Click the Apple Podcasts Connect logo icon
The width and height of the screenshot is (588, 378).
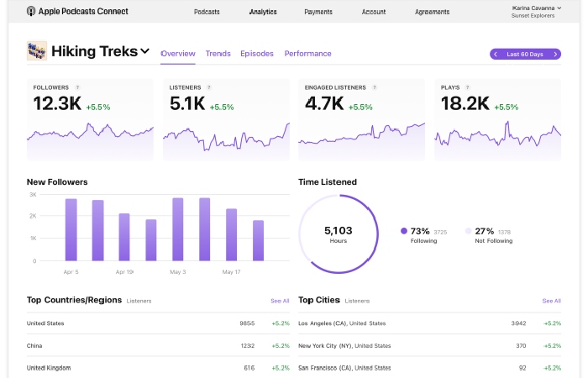tap(31, 11)
